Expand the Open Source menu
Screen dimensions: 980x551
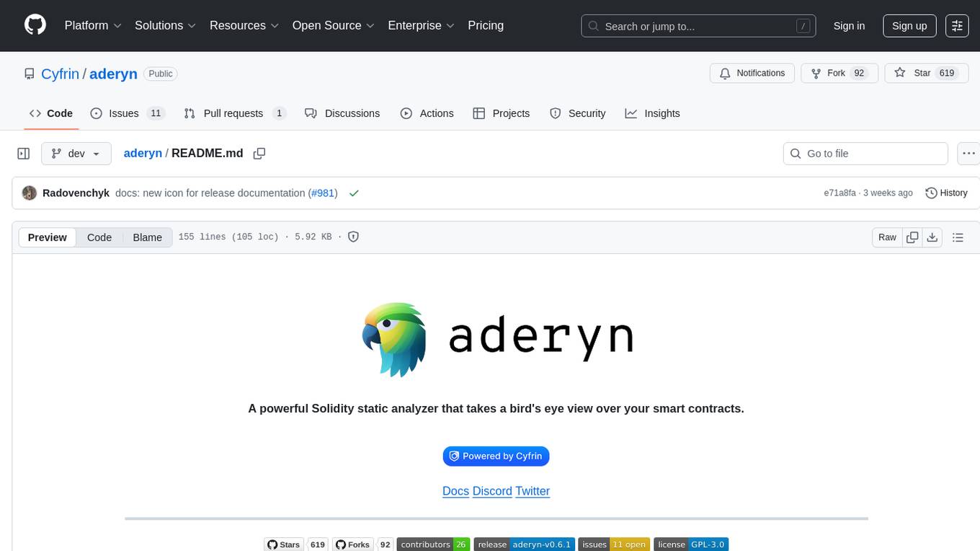pos(333,25)
